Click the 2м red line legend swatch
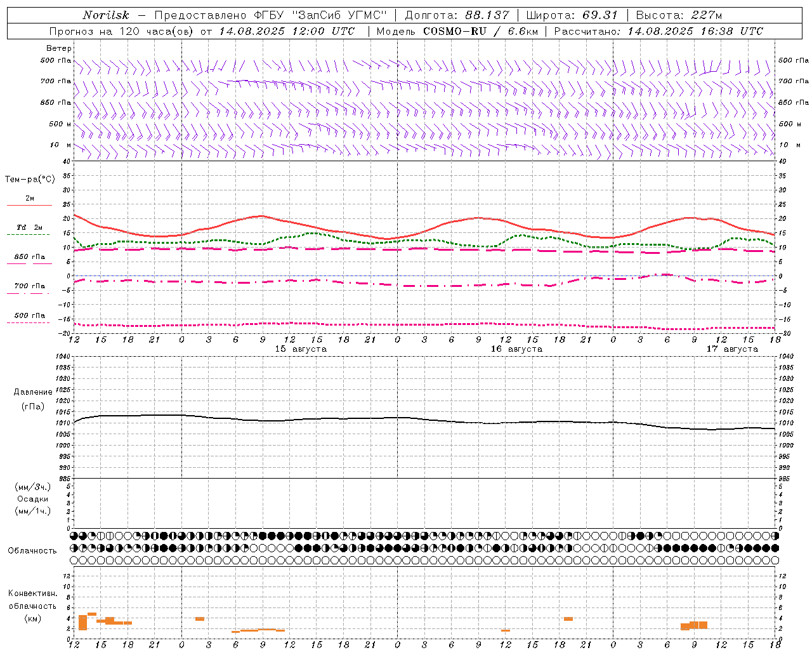812x650 pixels. (x=29, y=205)
